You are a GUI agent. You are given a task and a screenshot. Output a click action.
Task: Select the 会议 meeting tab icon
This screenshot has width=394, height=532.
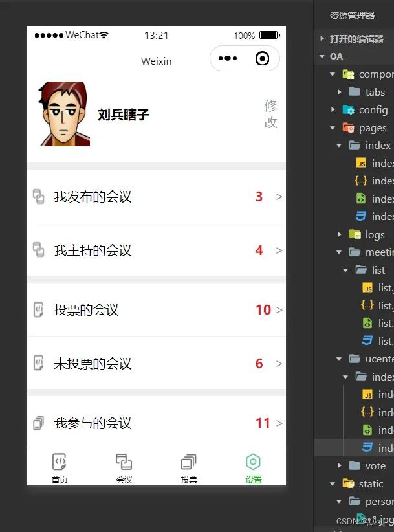coord(124,461)
